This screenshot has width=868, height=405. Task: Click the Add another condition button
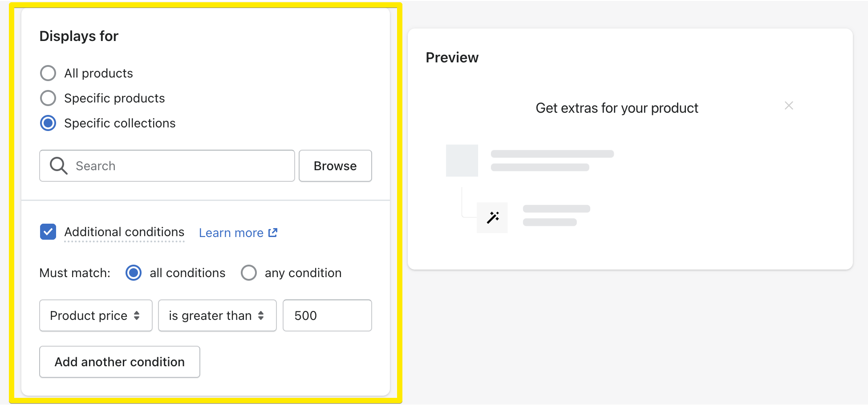point(120,362)
